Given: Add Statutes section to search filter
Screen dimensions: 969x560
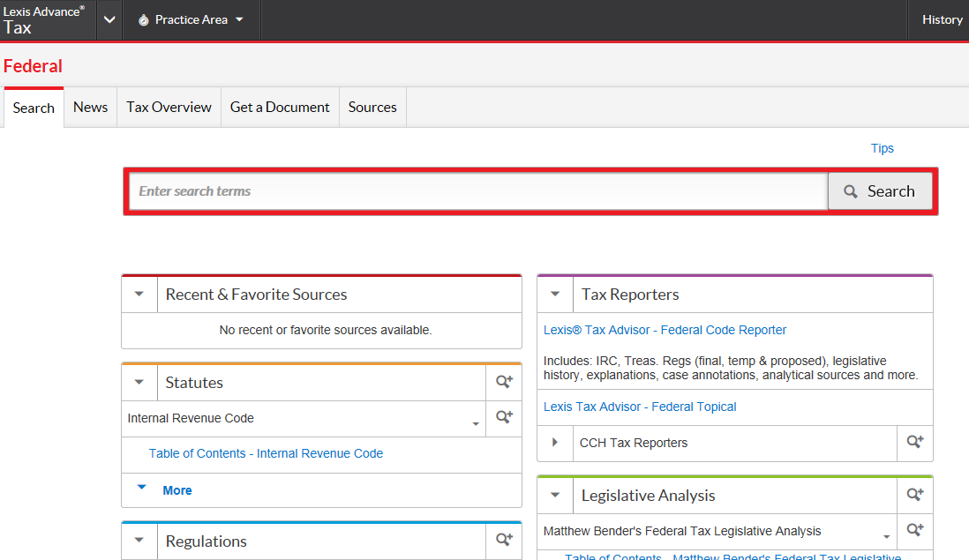Looking at the screenshot, I should coord(504,383).
